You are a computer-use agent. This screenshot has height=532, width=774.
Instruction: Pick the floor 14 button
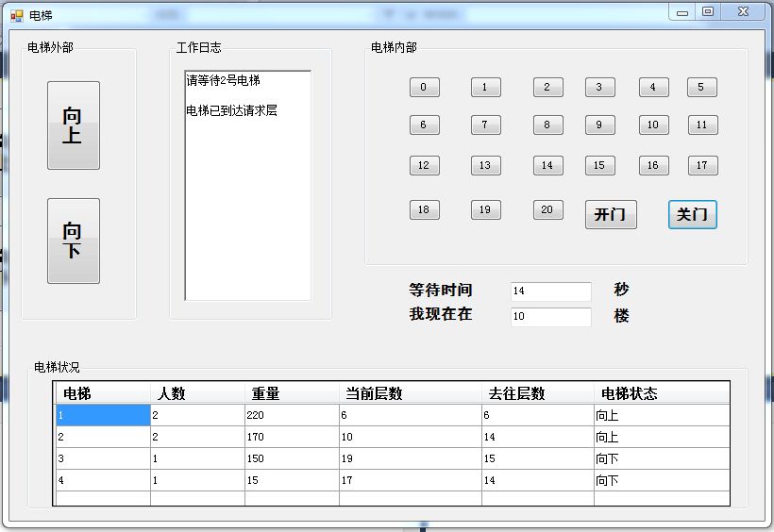[547, 165]
